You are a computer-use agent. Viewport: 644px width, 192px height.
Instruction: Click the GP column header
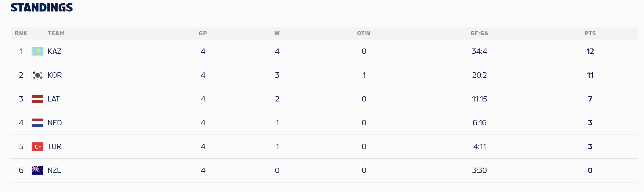tap(203, 33)
